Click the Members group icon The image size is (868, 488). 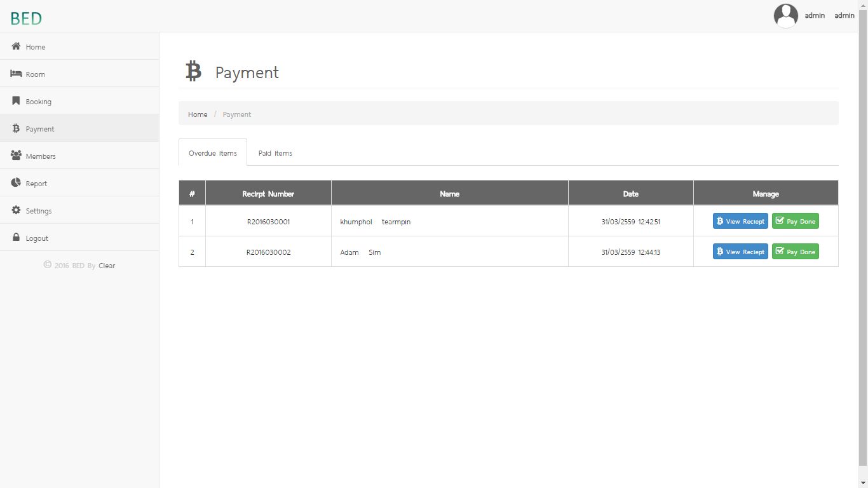(16, 156)
